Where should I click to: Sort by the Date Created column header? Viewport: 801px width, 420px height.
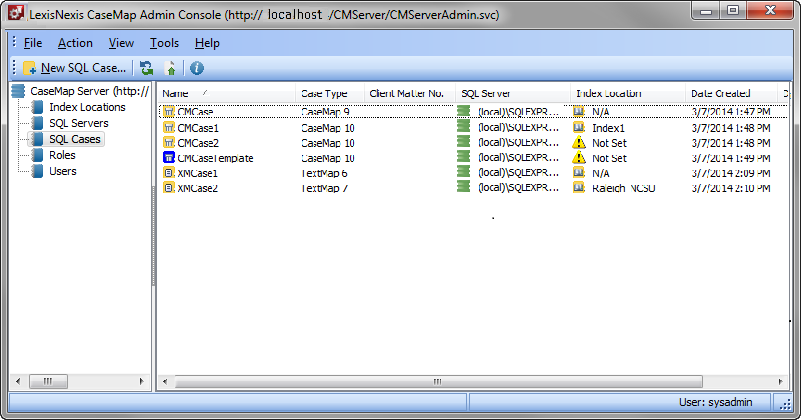pos(732,94)
